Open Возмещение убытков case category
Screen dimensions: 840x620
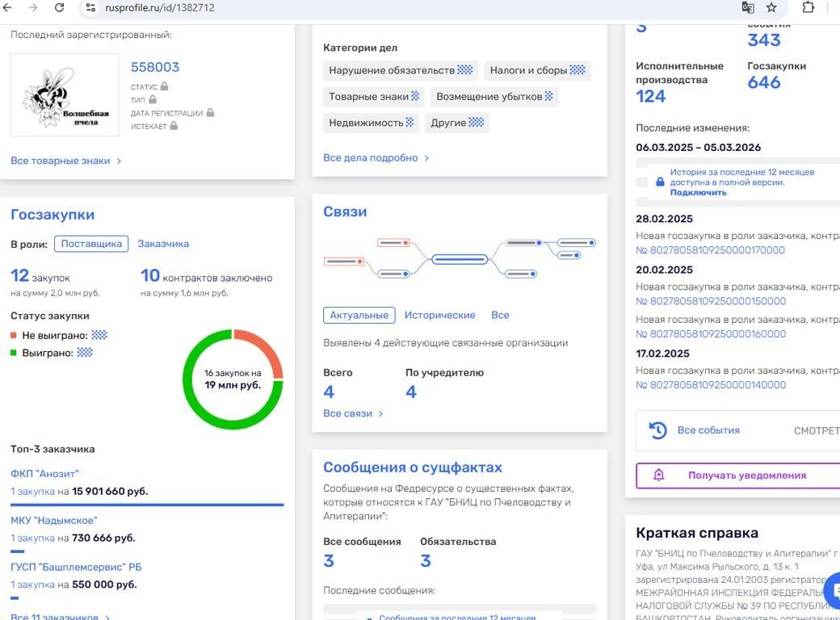(494, 96)
